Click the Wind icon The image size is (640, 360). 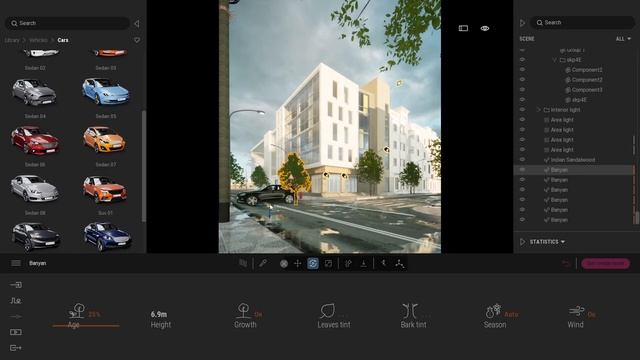click(x=577, y=311)
